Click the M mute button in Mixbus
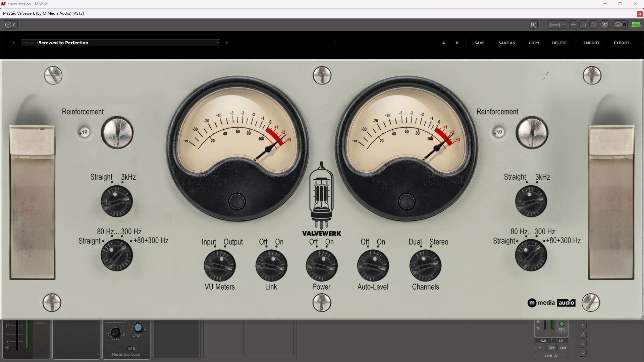The width and height of the screenshot is (644, 362). coord(540,348)
